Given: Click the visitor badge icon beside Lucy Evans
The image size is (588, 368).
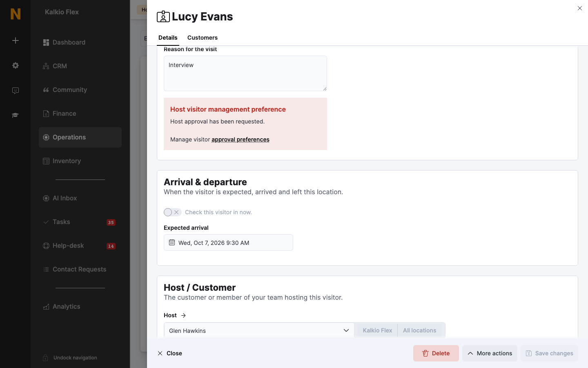Looking at the screenshot, I should pyautogui.click(x=163, y=16).
